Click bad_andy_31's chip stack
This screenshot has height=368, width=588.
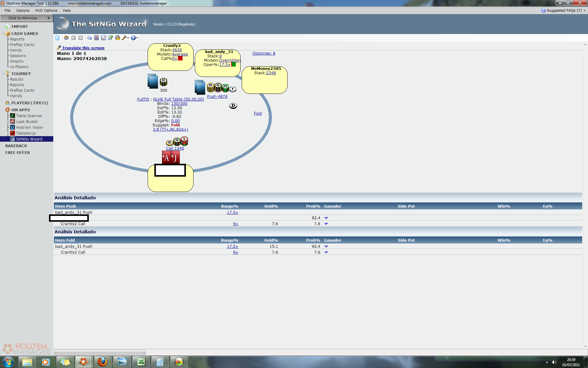point(222,88)
